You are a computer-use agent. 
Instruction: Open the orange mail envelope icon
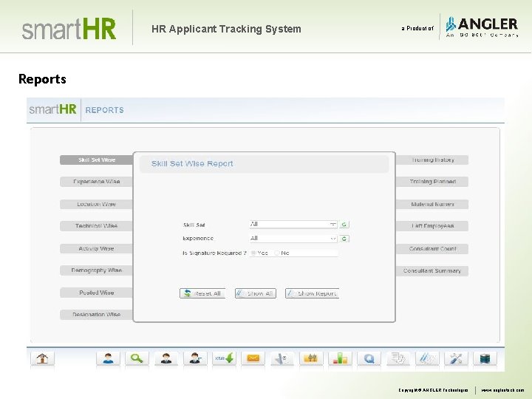(x=253, y=358)
